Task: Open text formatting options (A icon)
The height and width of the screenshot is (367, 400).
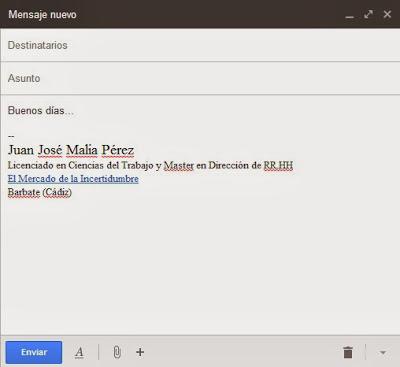Action: point(79,352)
